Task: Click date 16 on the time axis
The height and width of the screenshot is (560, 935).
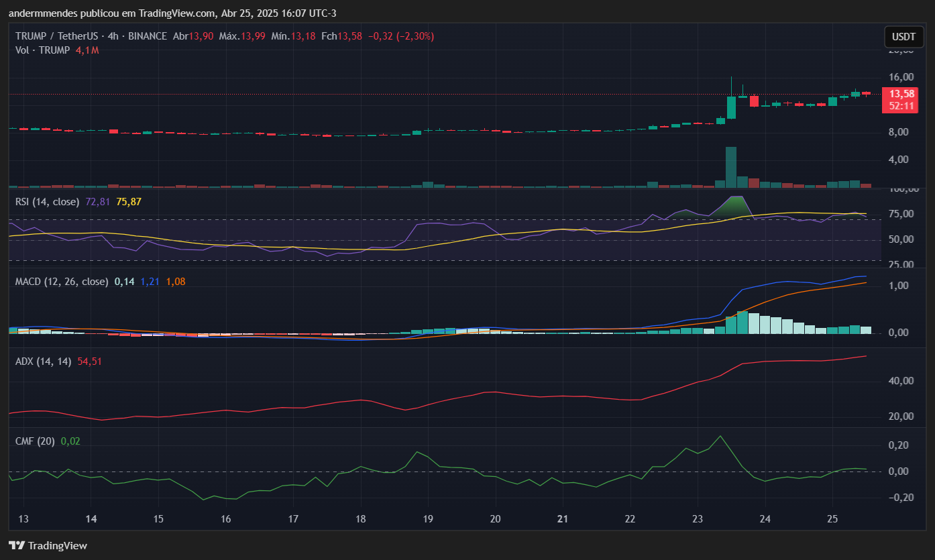Action: (x=226, y=519)
